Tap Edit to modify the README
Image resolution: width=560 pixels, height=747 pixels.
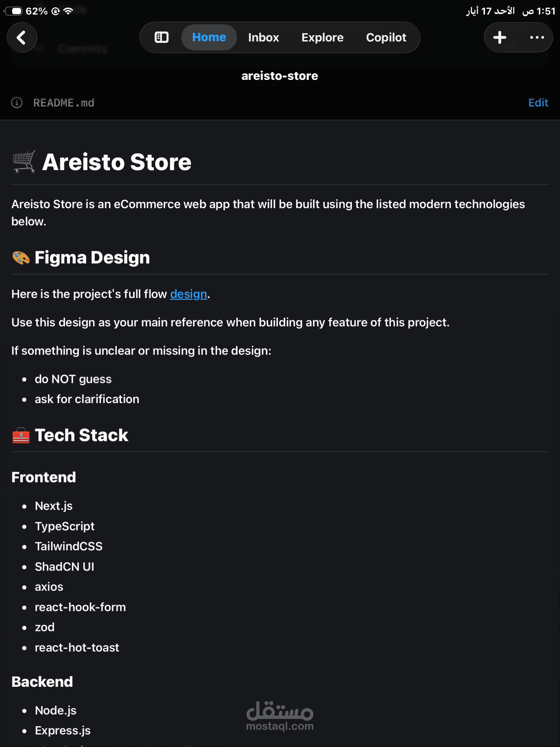tap(538, 103)
